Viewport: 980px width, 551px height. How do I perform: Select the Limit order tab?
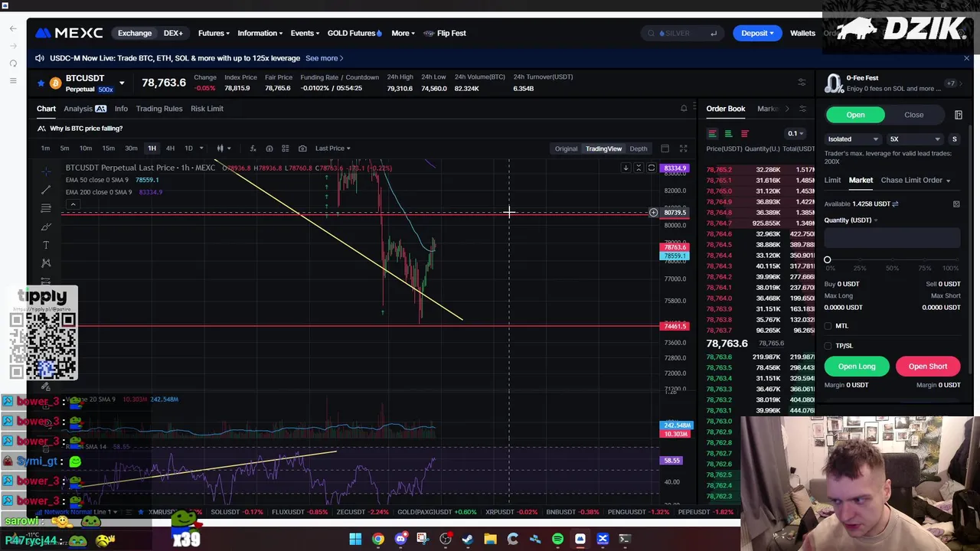click(832, 181)
